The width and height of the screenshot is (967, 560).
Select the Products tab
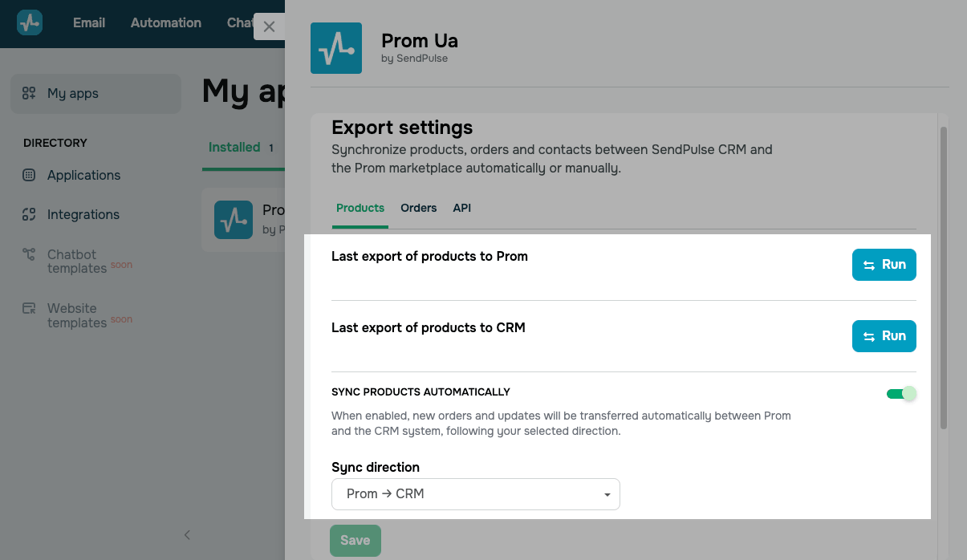[360, 208]
